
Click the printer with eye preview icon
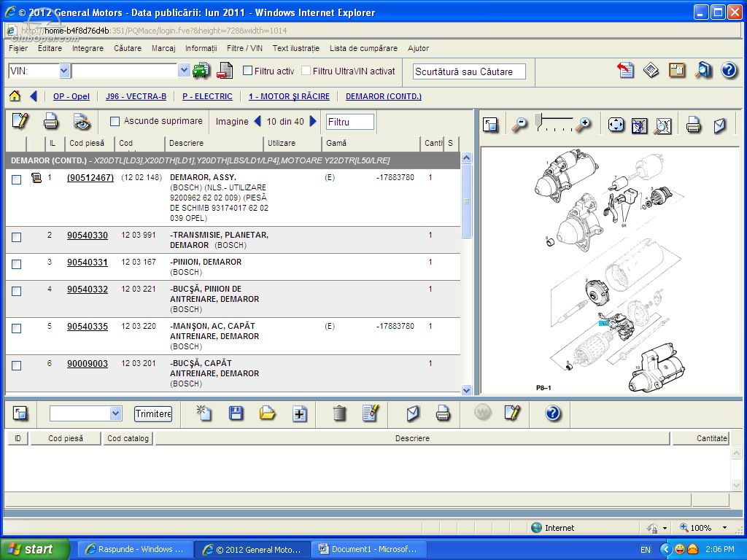pyautogui.click(x=82, y=122)
